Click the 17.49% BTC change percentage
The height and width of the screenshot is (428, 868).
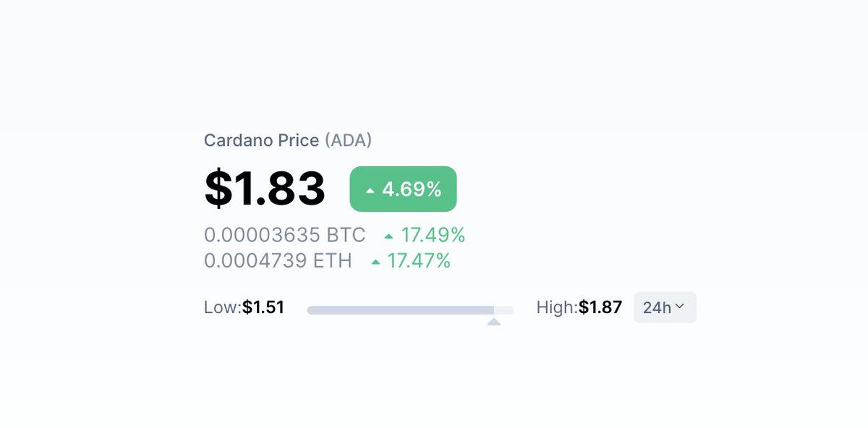click(x=433, y=235)
